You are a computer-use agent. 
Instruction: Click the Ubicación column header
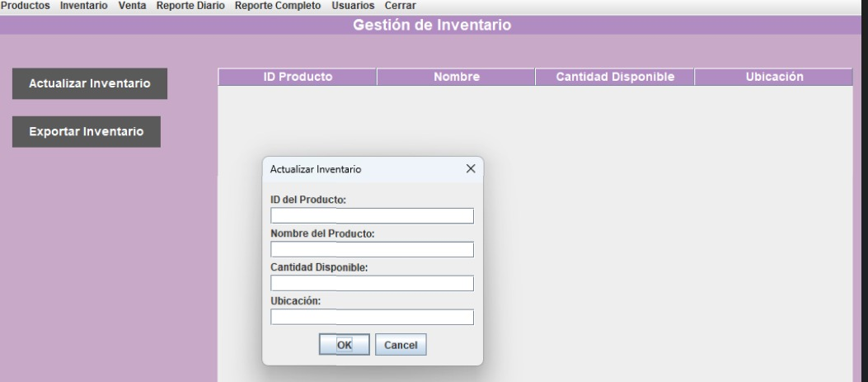tap(774, 77)
